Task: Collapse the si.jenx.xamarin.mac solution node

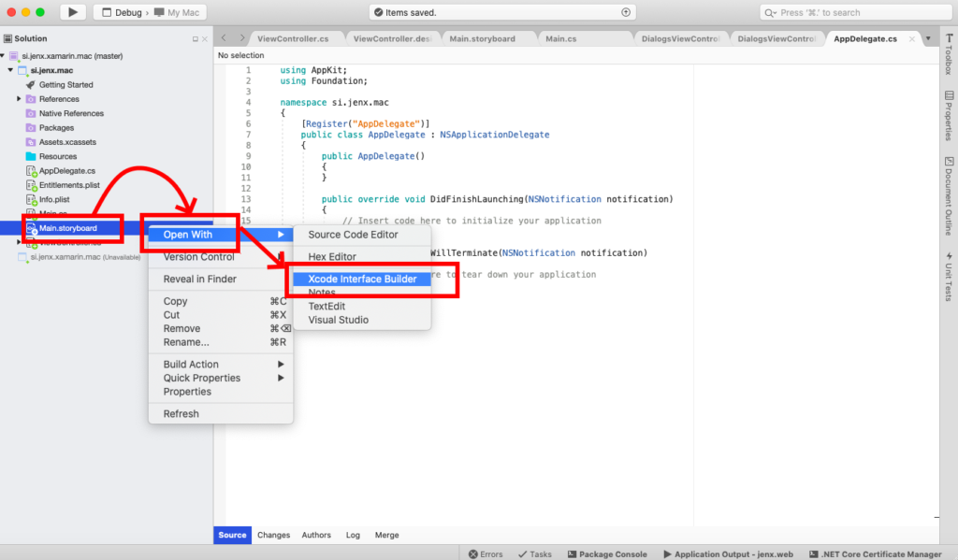Action: click(x=3, y=55)
